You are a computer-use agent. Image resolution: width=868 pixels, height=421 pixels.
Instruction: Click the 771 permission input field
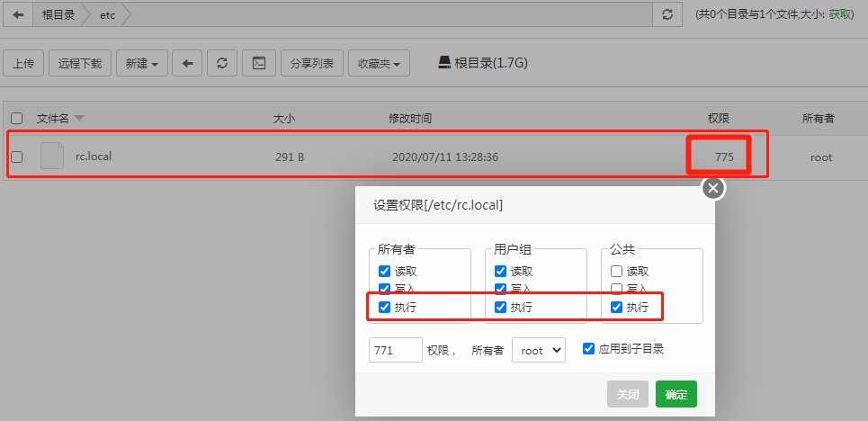coord(395,350)
